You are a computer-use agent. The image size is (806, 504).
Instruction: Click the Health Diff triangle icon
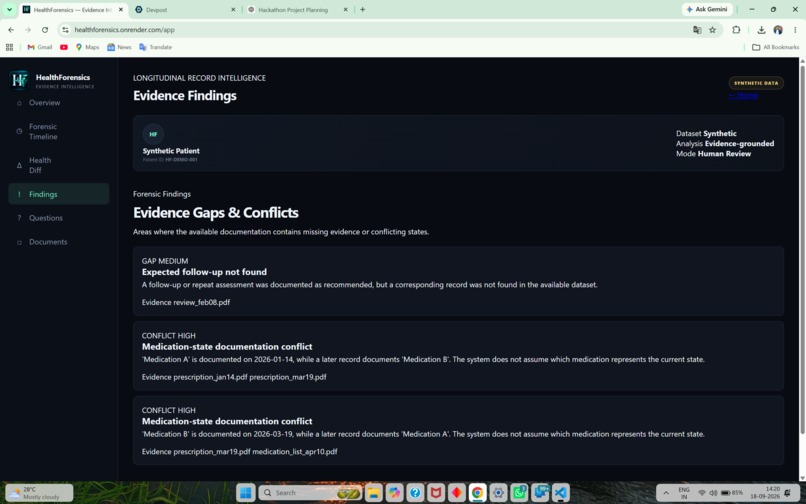(x=20, y=165)
